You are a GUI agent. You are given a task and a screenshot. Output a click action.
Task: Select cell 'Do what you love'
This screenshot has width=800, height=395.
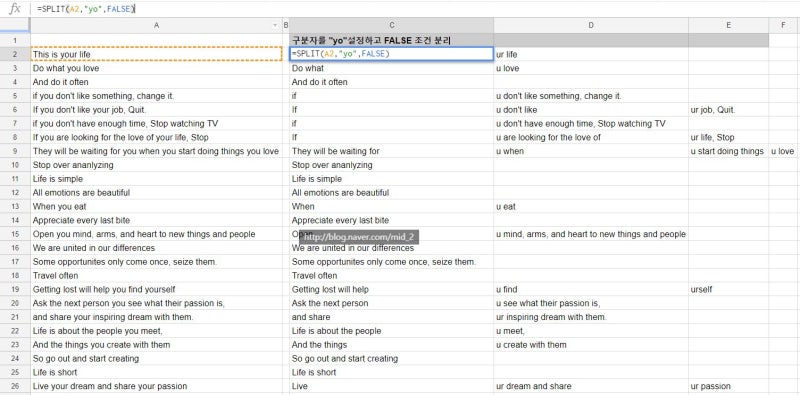click(156, 68)
